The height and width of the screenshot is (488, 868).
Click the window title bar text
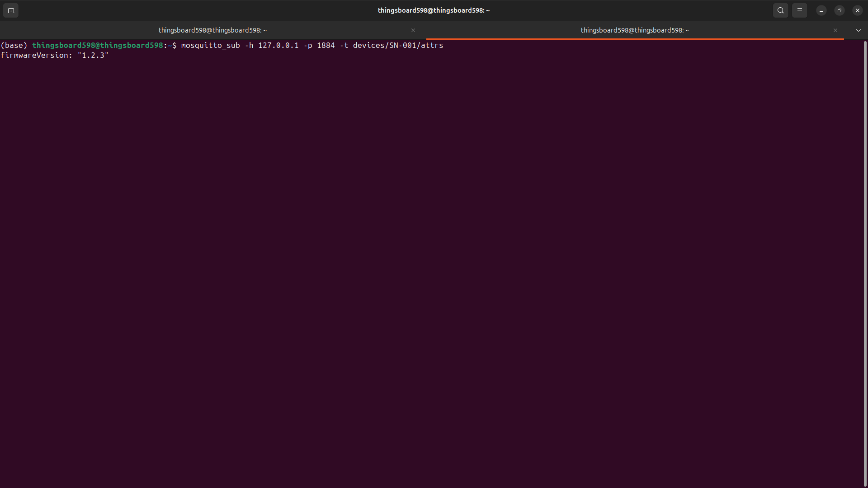(x=434, y=10)
